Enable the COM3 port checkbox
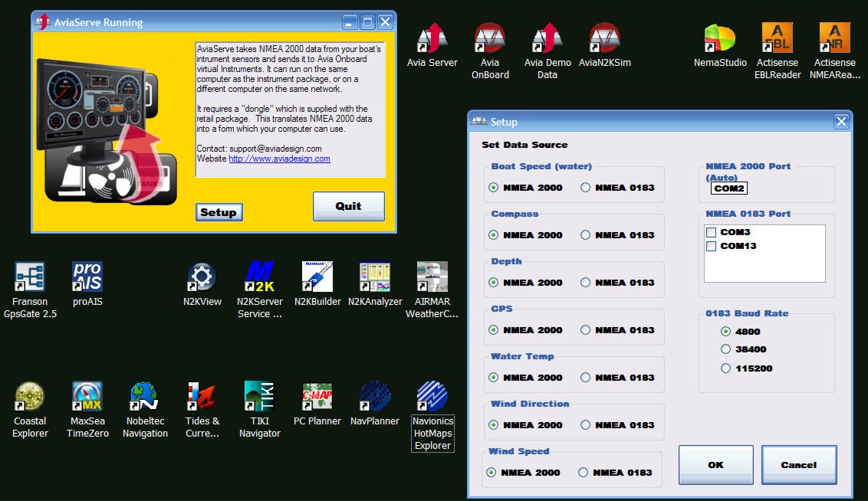Viewport: 868px width, 501px height. point(712,232)
